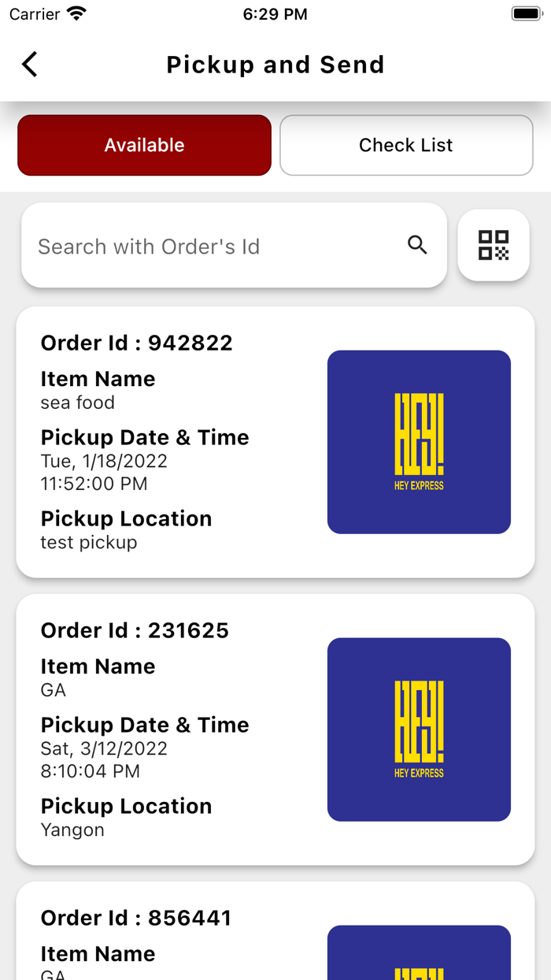
Task: Tap the battery icon in status bar
Action: point(526,14)
